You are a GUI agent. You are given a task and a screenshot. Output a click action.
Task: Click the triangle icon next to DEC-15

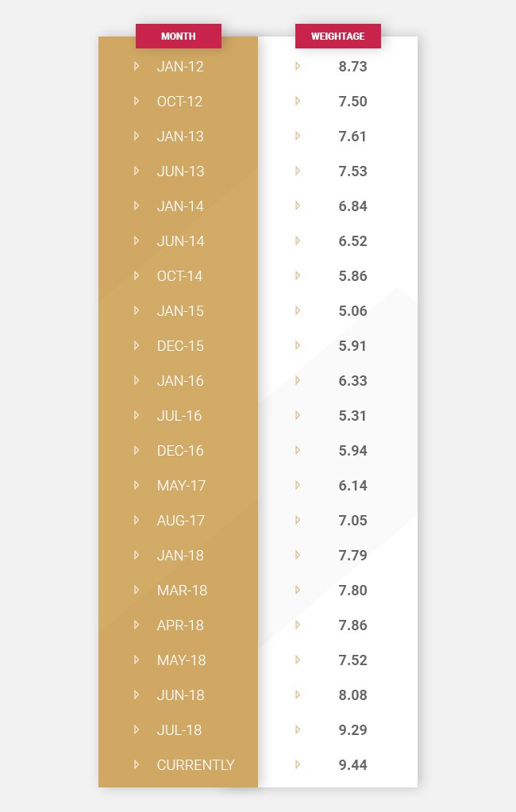tap(137, 345)
